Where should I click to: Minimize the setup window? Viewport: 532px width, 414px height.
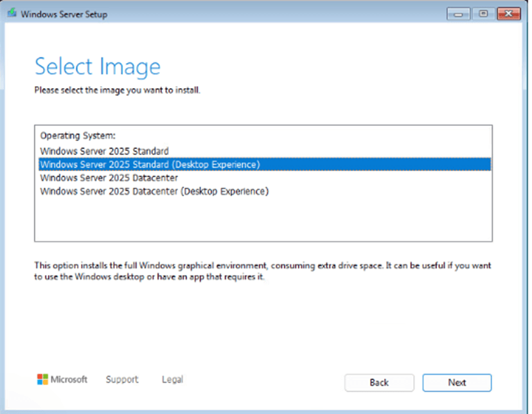tap(458, 13)
